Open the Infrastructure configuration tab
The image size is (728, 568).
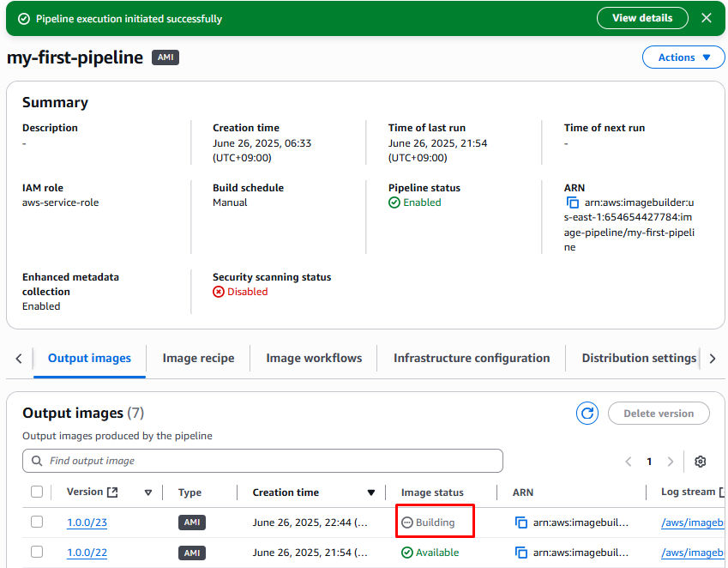pyautogui.click(x=472, y=359)
